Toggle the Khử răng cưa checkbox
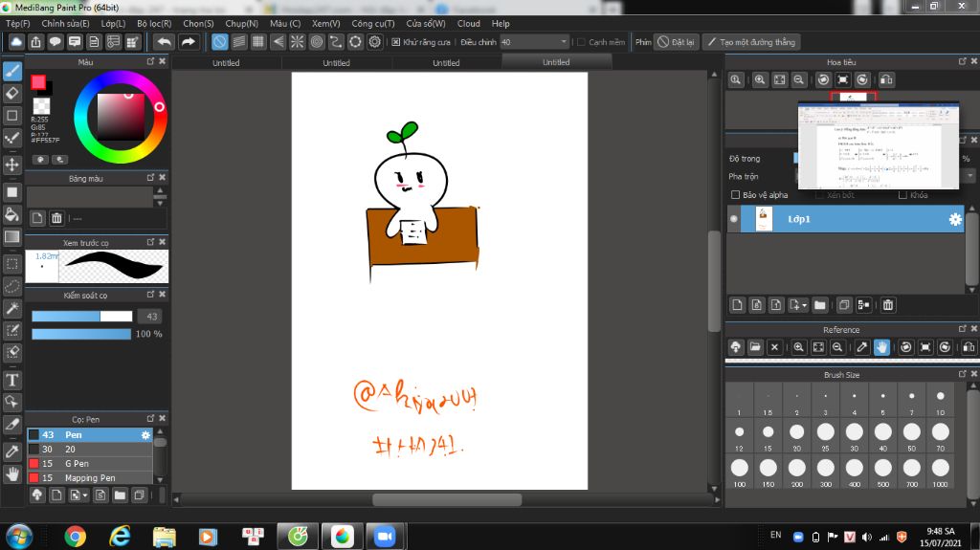The height and width of the screenshot is (550, 980). 395,42
